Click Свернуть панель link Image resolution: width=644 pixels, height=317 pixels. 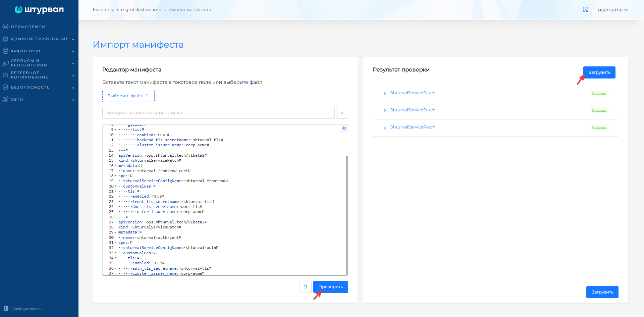click(28, 309)
